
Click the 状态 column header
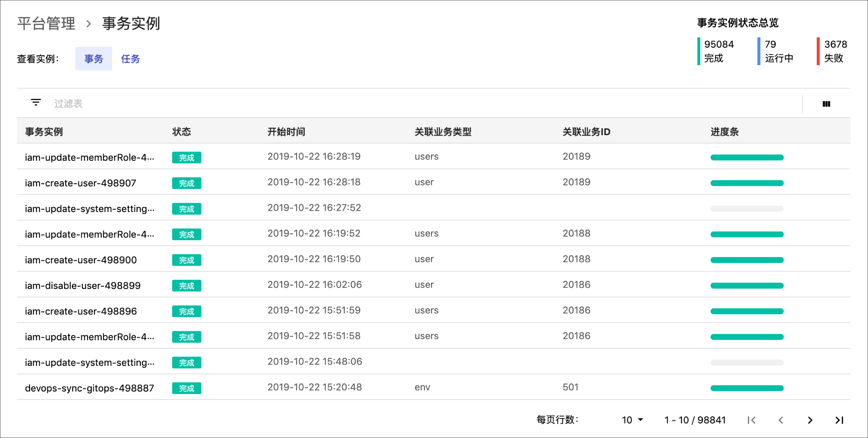coord(182,132)
